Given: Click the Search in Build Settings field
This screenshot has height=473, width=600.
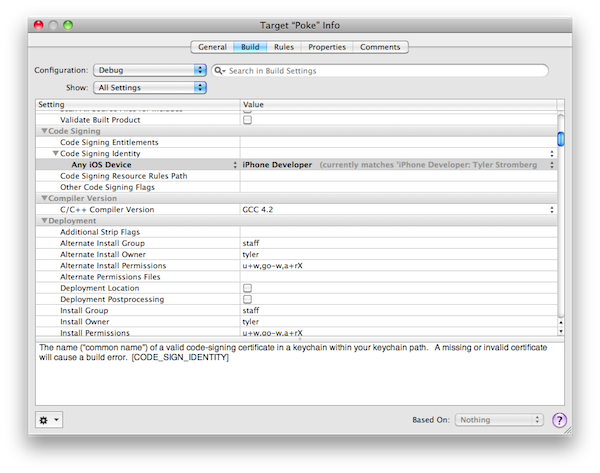Looking at the screenshot, I should click(380, 70).
